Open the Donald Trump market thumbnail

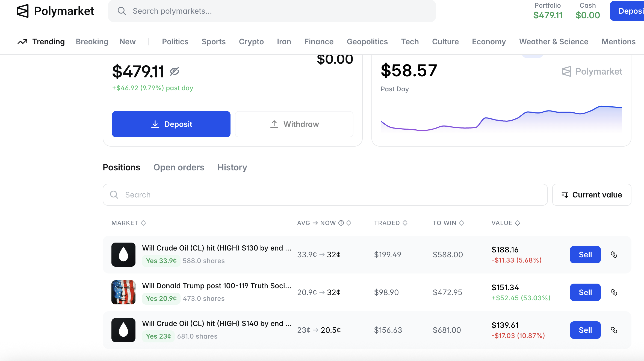pyautogui.click(x=123, y=292)
